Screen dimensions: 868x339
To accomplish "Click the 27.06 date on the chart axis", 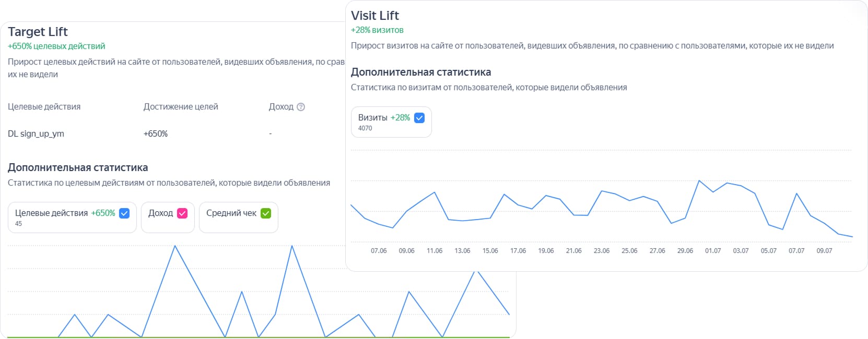I will click(x=658, y=251).
